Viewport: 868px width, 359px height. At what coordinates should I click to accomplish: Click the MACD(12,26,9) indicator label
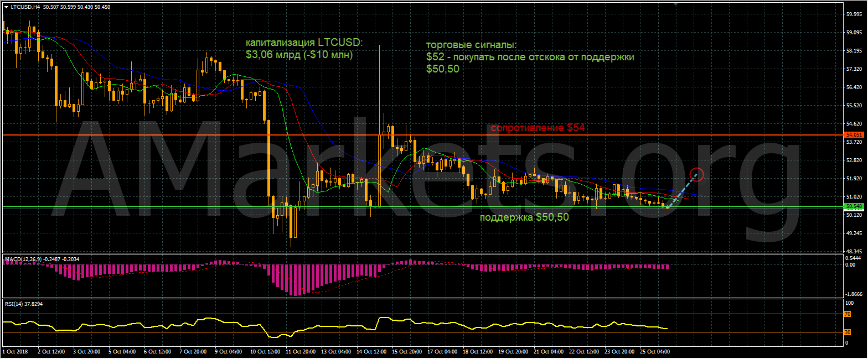(x=23, y=258)
